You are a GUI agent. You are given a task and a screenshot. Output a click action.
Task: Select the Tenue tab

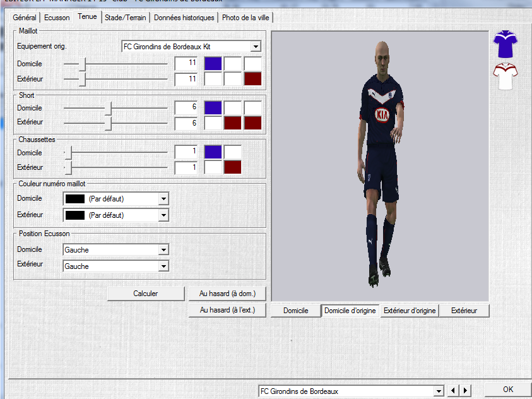(x=87, y=16)
